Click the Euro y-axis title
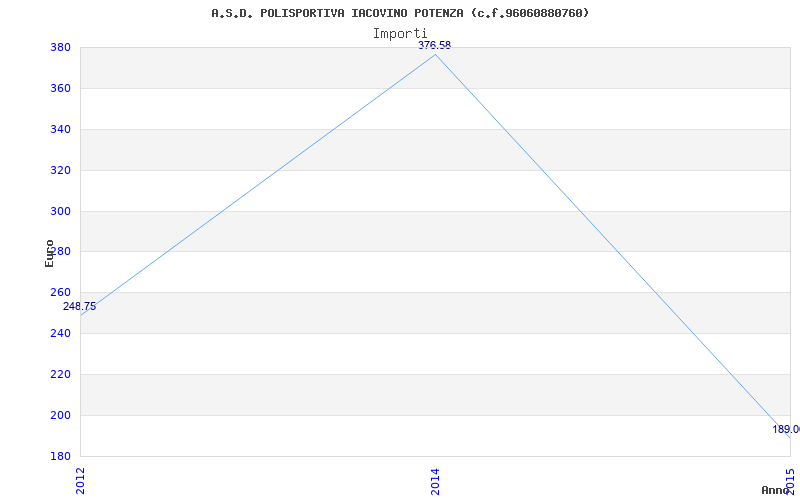800x500 pixels. click(x=49, y=253)
